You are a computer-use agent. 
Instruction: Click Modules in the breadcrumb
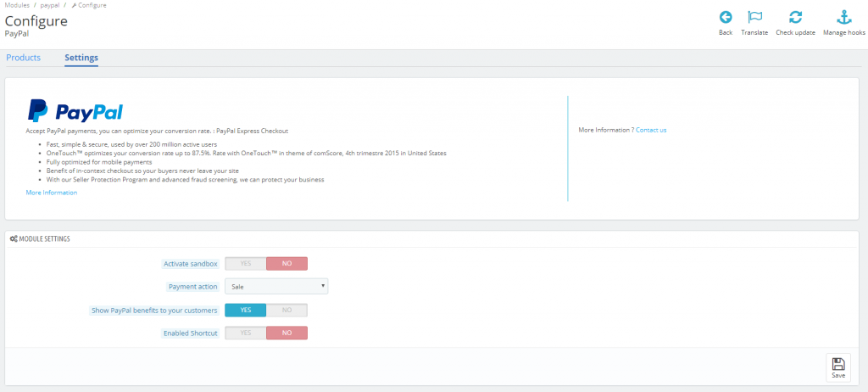coord(14,5)
